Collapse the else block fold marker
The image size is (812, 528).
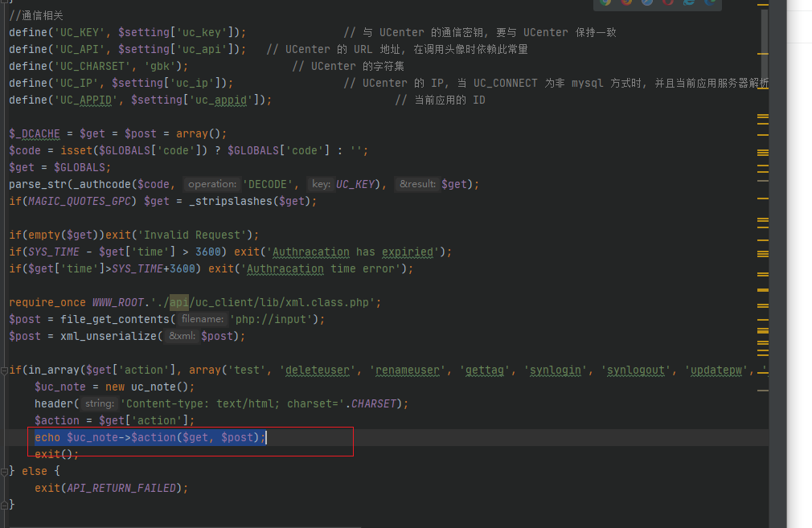pos(4,471)
